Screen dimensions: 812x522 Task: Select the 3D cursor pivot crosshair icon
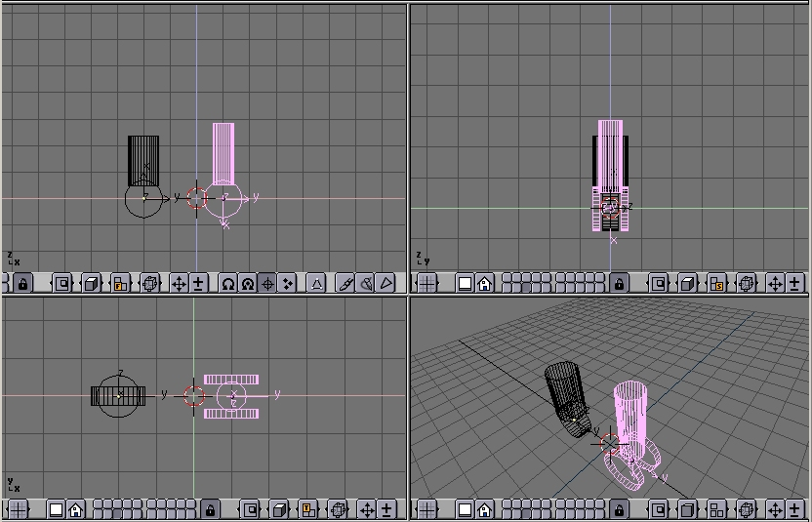point(267,283)
